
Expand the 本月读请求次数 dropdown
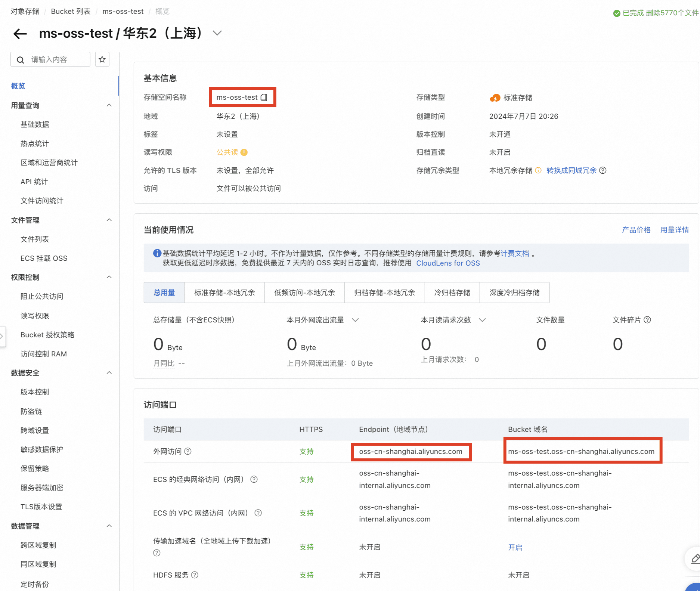coord(482,320)
